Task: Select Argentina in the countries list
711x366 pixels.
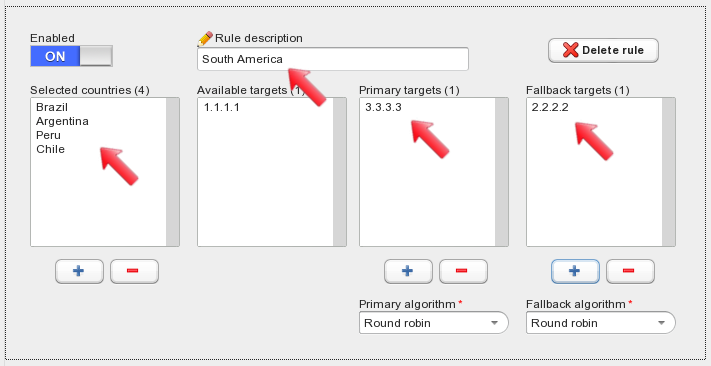Action: pos(62,121)
